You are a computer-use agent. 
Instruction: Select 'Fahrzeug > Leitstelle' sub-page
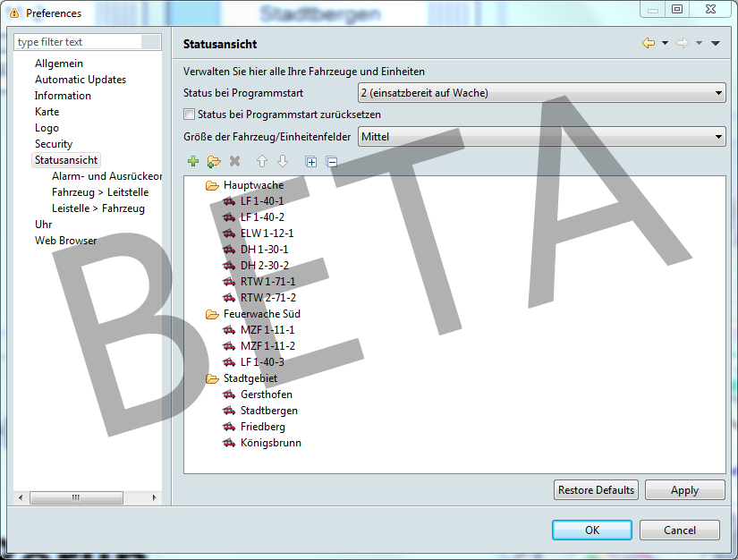pyautogui.click(x=100, y=192)
